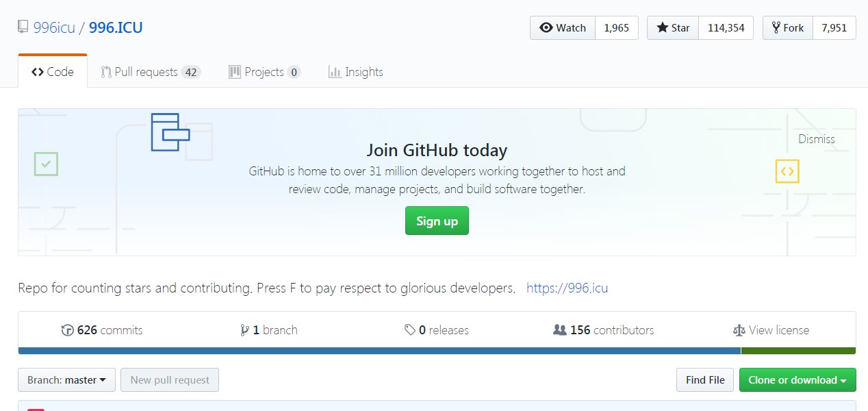Click the yellow code brackets banner icon
The height and width of the screenshot is (411, 868).
click(787, 171)
